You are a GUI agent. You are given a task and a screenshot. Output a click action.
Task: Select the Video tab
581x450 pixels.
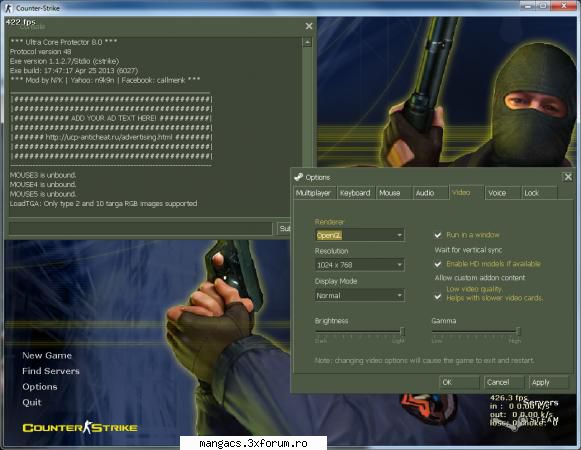466,192
